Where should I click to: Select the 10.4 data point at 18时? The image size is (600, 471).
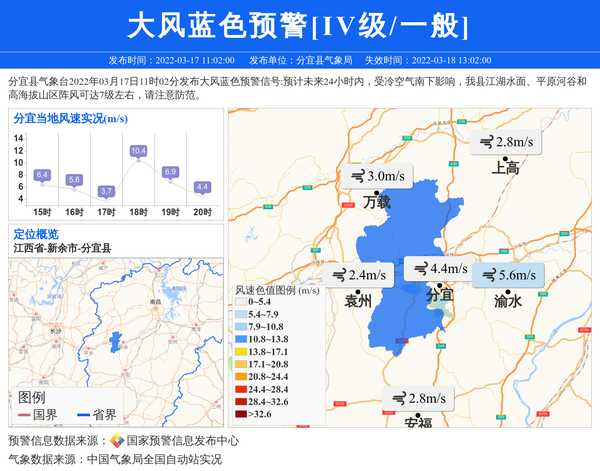138,161
